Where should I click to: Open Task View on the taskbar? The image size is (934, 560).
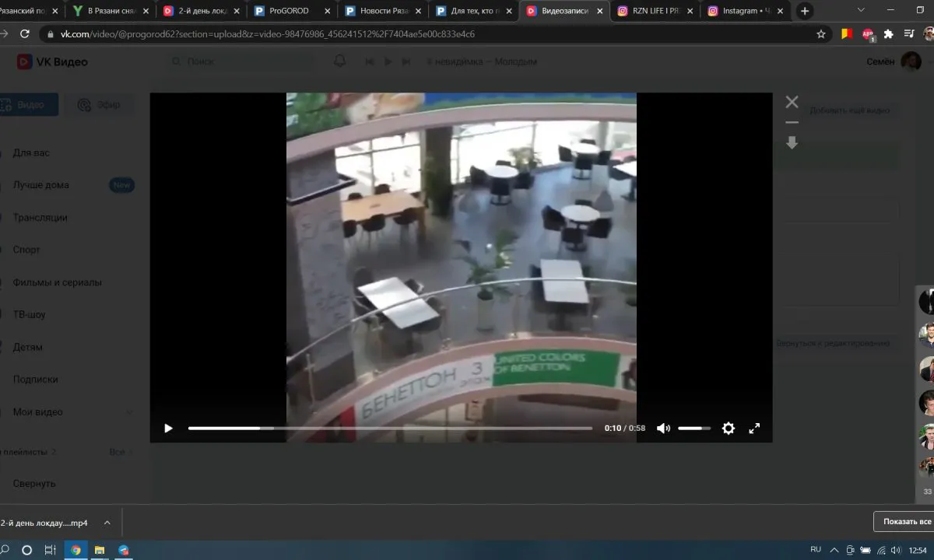pos(50,550)
